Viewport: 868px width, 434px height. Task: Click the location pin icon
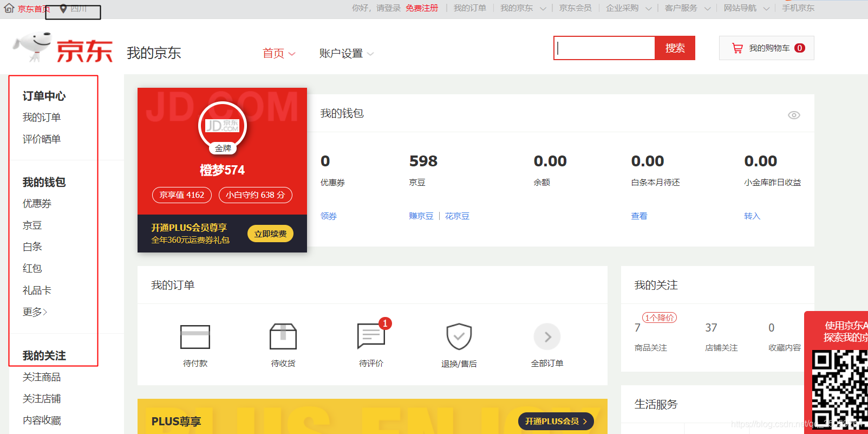point(63,9)
